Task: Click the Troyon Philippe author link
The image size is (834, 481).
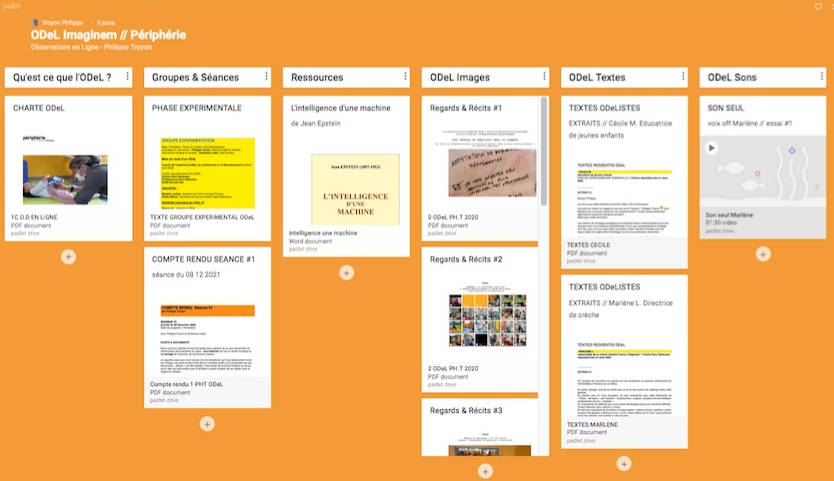Action: click(62, 23)
